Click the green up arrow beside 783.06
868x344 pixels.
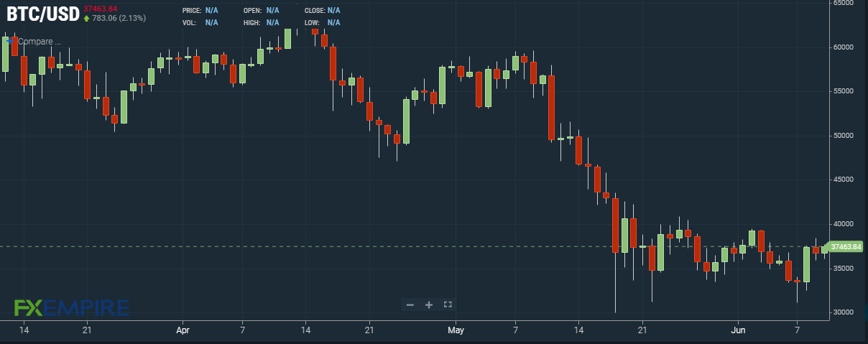(87, 18)
